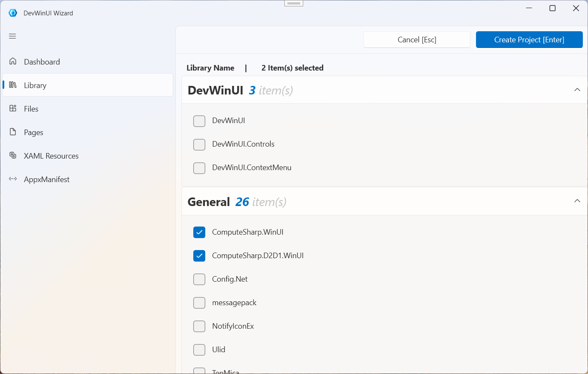Click the Files grid icon
This screenshot has width=588, height=374.
pyautogui.click(x=13, y=109)
